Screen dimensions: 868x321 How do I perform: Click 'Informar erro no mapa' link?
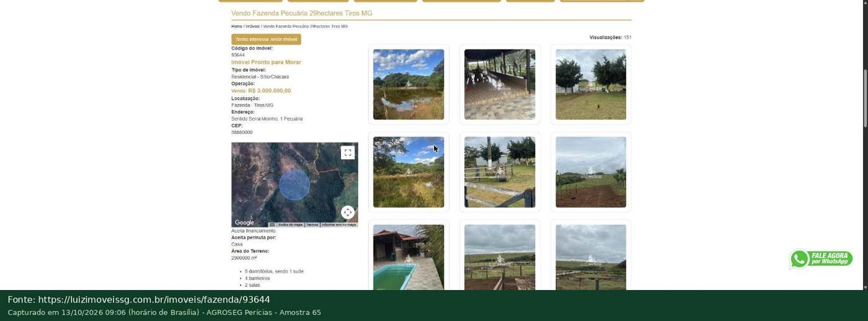pyautogui.click(x=339, y=224)
